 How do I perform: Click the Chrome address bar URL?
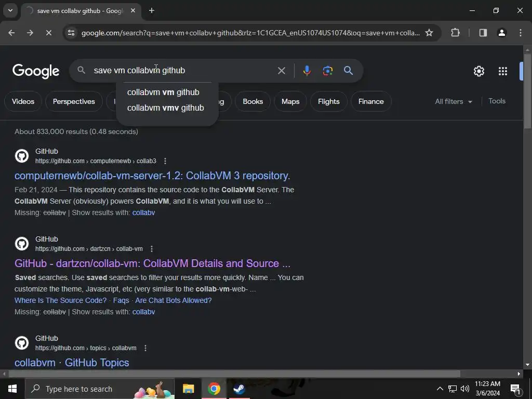coord(250,33)
